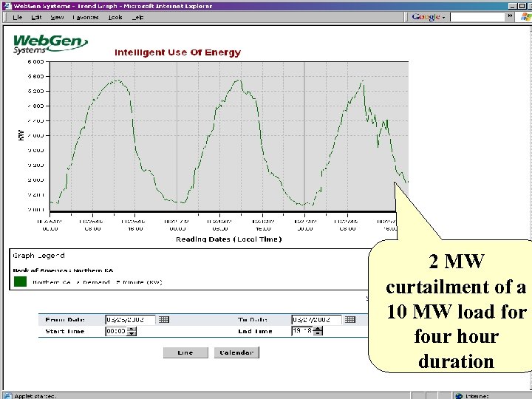
Task: Open the Help menu
Action: [137, 17]
